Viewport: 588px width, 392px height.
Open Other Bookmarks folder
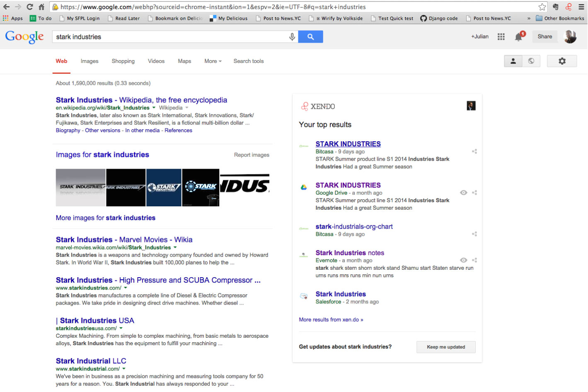point(560,18)
